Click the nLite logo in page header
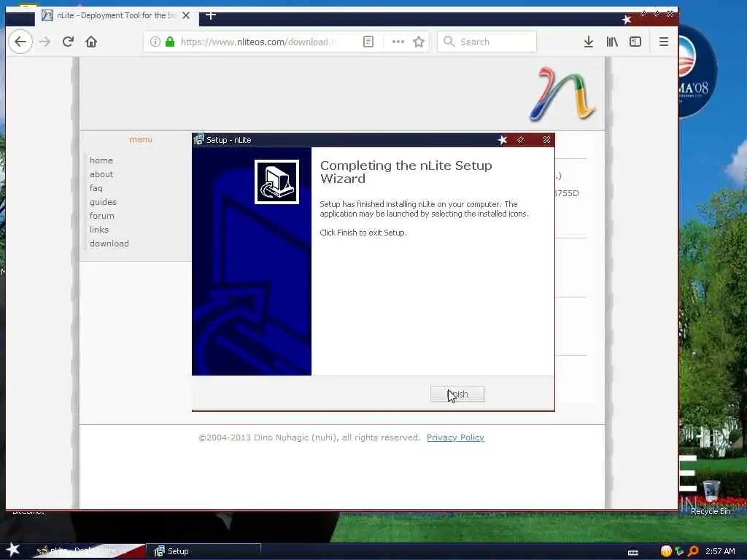The height and width of the screenshot is (560, 747). click(562, 93)
